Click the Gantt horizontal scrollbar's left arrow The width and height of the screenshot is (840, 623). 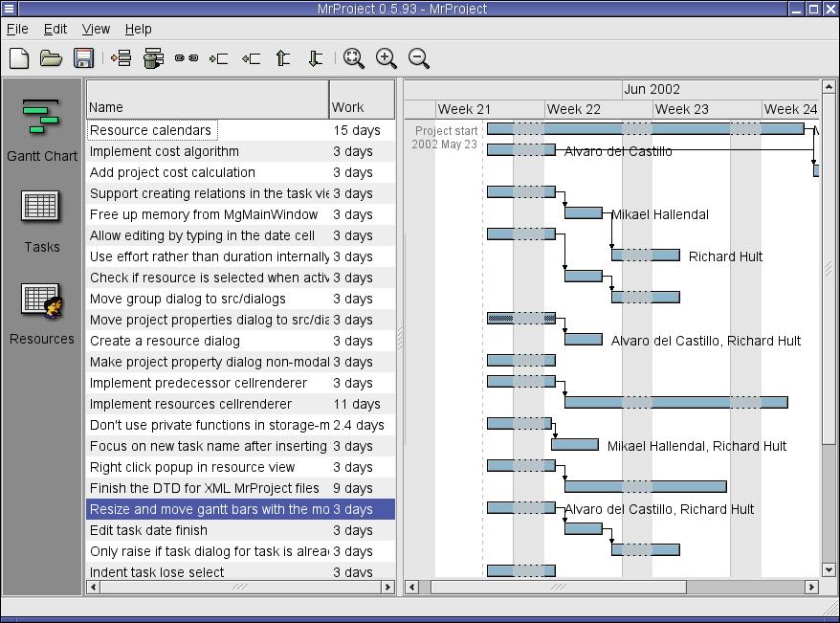tap(411, 587)
